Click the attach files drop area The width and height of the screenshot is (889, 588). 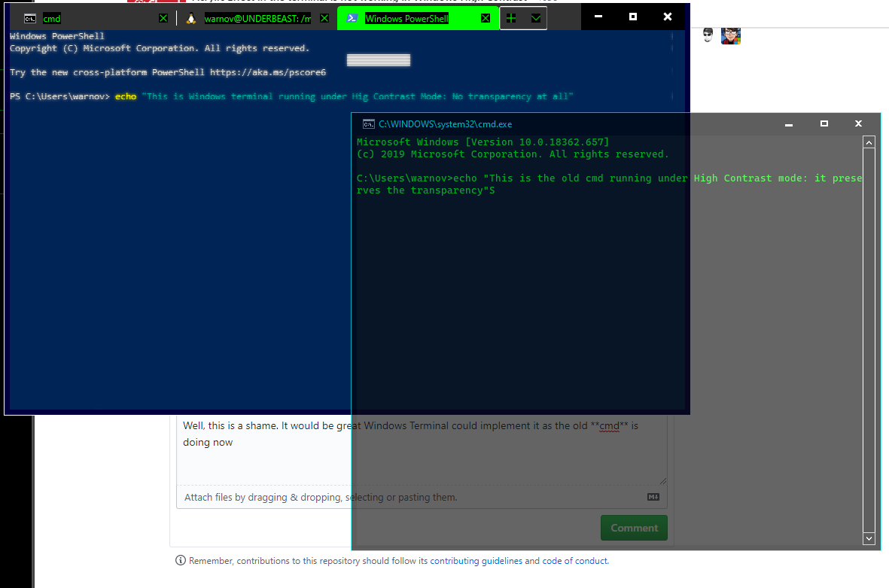click(x=422, y=497)
